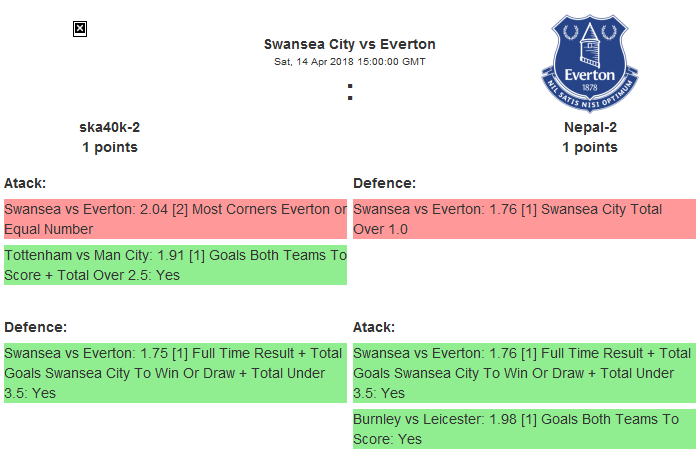
Task: Select the match date and time text
Action: (349, 61)
